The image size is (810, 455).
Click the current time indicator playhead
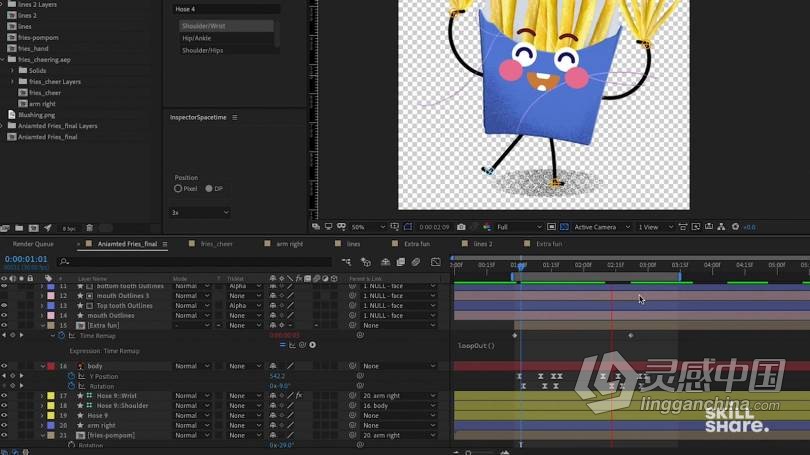(521, 266)
